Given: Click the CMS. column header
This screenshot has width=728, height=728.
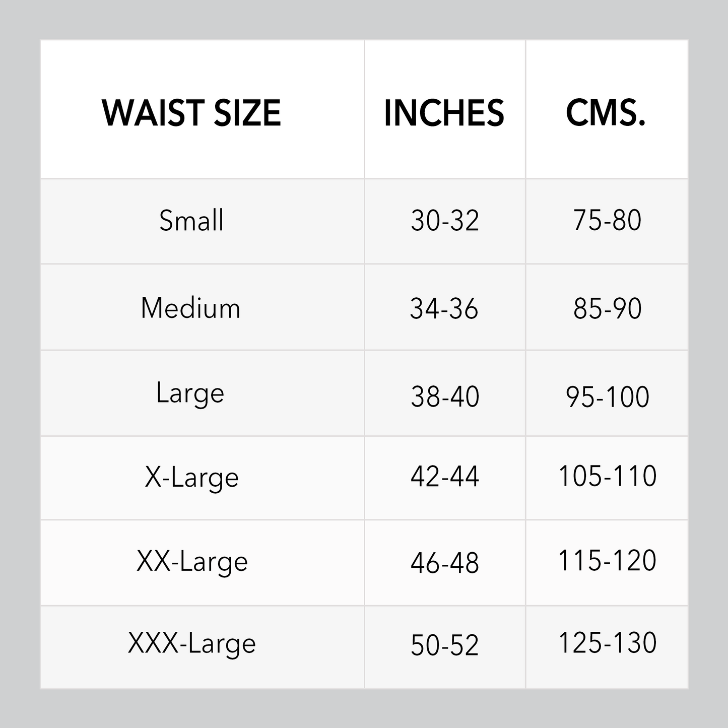Looking at the screenshot, I should [606, 112].
